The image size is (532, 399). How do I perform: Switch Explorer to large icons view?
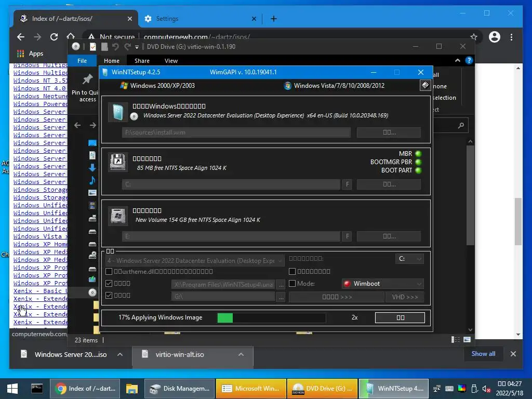pyautogui.click(x=467, y=340)
